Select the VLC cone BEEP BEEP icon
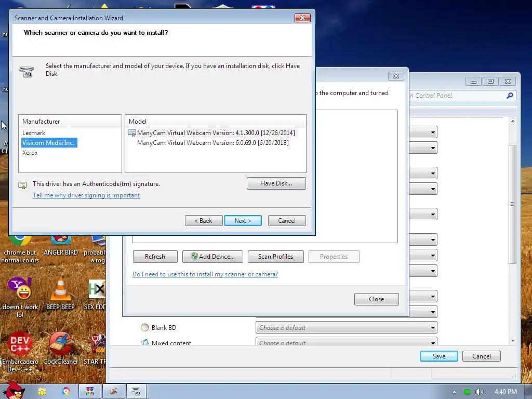The image size is (532, 399). click(x=60, y=294)
